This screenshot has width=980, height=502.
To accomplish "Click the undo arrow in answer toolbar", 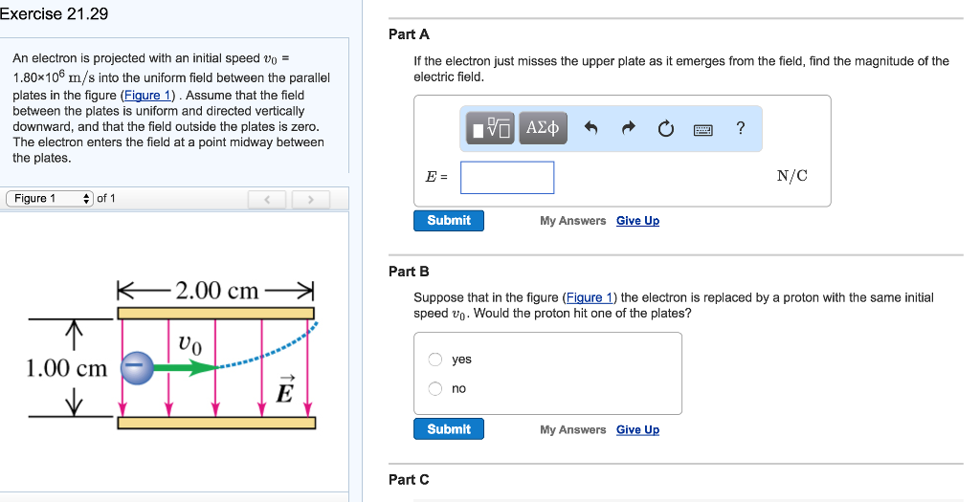I will (590, 129).
